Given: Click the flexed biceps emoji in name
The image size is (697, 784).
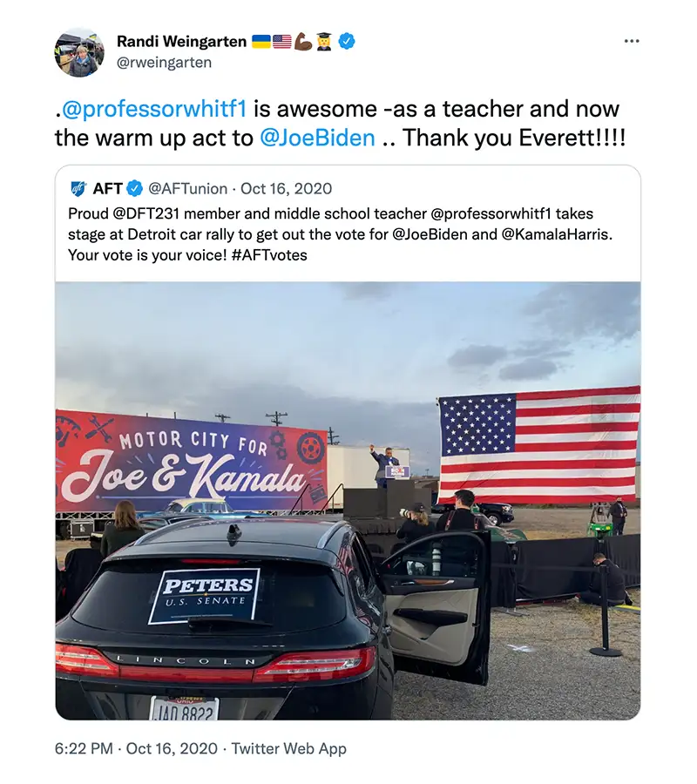Looking at the screenshot, I should [303, 42].
